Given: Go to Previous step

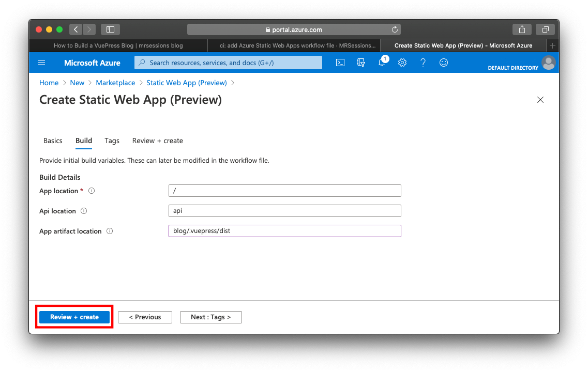Looking at the screenshot, I should click(x=145, y=317).
